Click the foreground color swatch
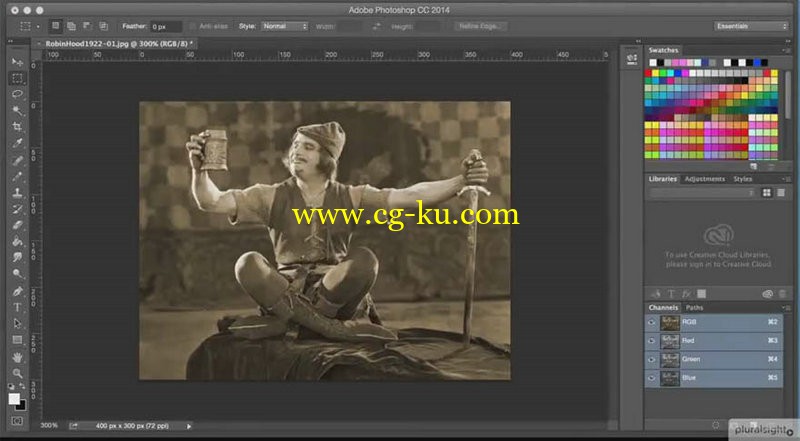This screenshot has height=441, width=800. tap(14, 399)
